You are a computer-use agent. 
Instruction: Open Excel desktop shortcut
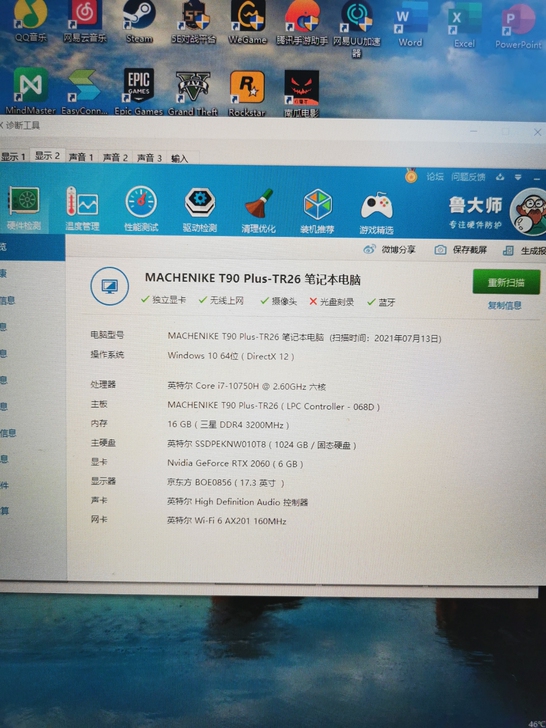[464, 26]
